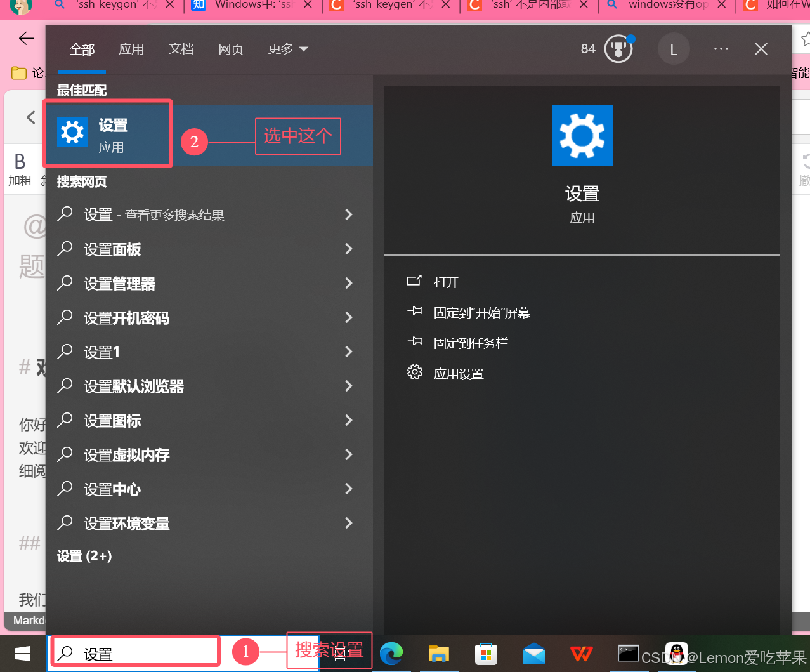
Task: Open QQ from the taskbar
Action: point(676,653)
